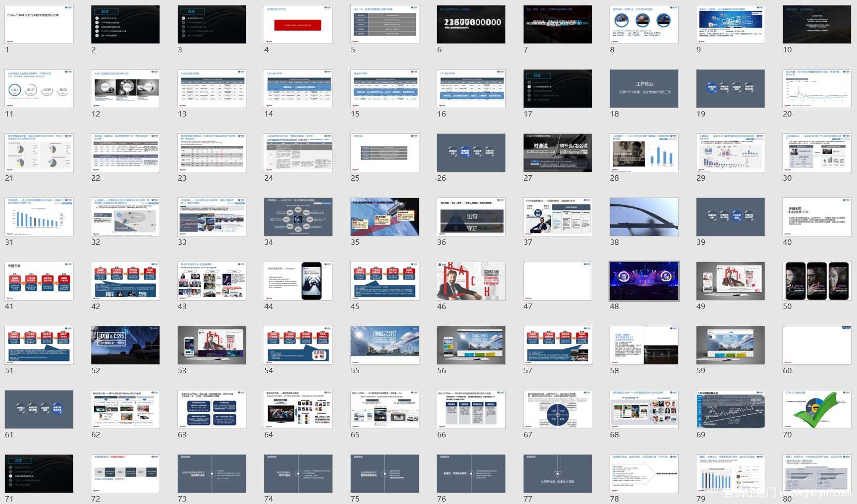Viewport: 857px width, 504px height.
Task: Select slide 17 dark contents slide
Action: (558, 88)
